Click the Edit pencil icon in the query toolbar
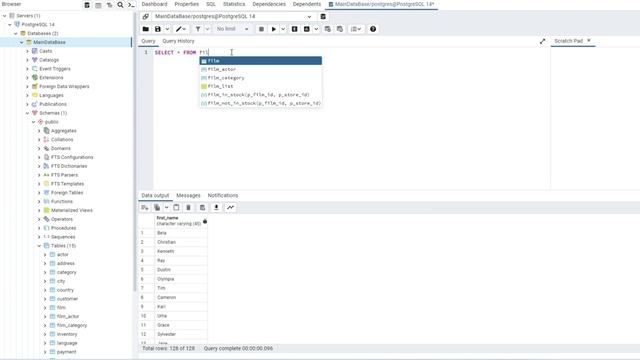 [x=178, y=29]
